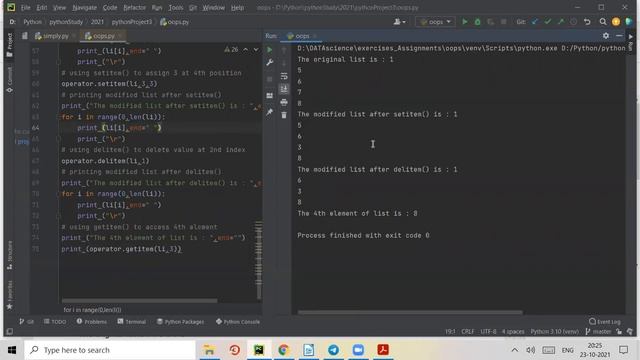The image size is (640, 360).
Task: Go to next highlighted warning arrow
Action: pyautogui.click(x=256, y=50)
